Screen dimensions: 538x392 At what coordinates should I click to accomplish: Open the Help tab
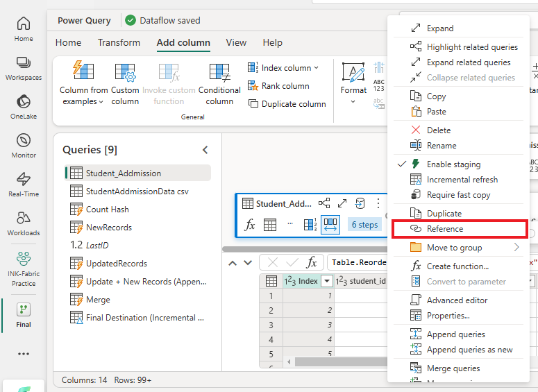pos(272,42)
